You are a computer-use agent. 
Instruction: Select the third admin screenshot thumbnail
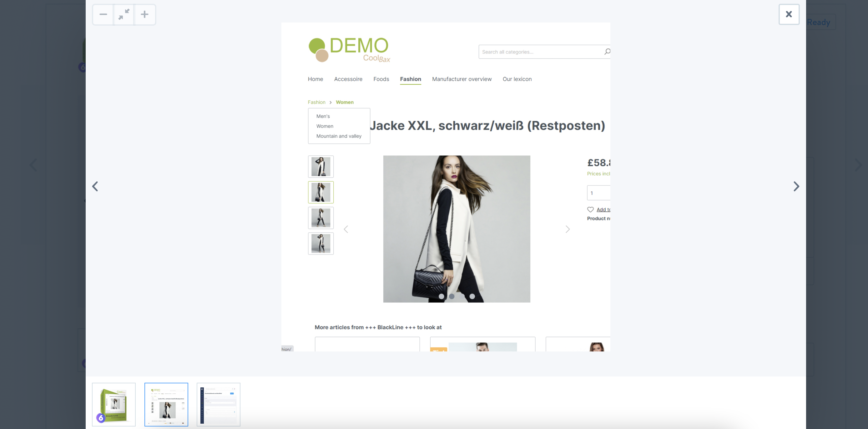(218, 404)
